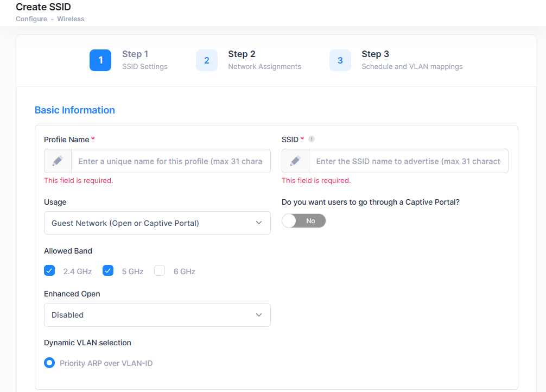Click the Wireless breadcrumb link
The width and height of the screenshot is (546, 392).
pos(71,19)
